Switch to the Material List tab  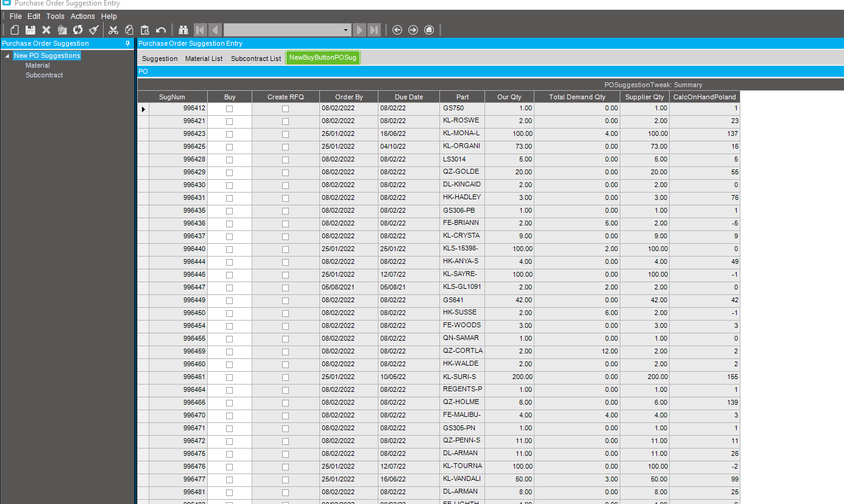(204, 59)
